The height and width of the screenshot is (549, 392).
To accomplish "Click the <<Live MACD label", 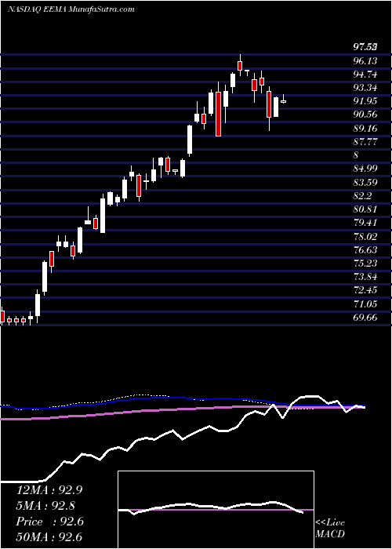I will click(330, 529).
